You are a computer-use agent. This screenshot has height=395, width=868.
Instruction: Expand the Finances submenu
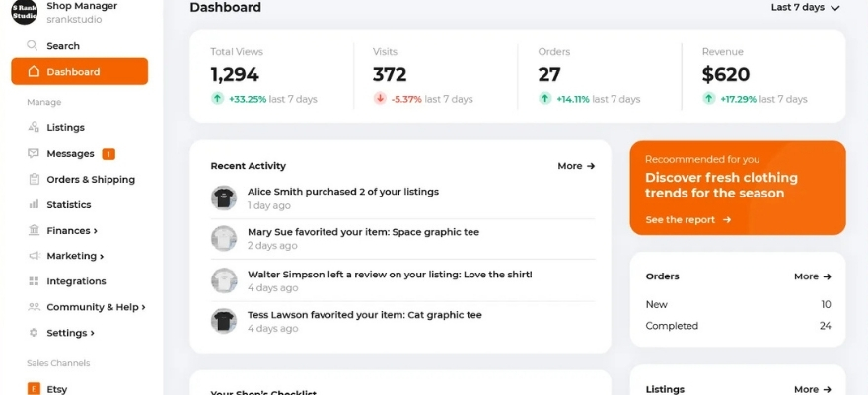[x=72, y=230]
